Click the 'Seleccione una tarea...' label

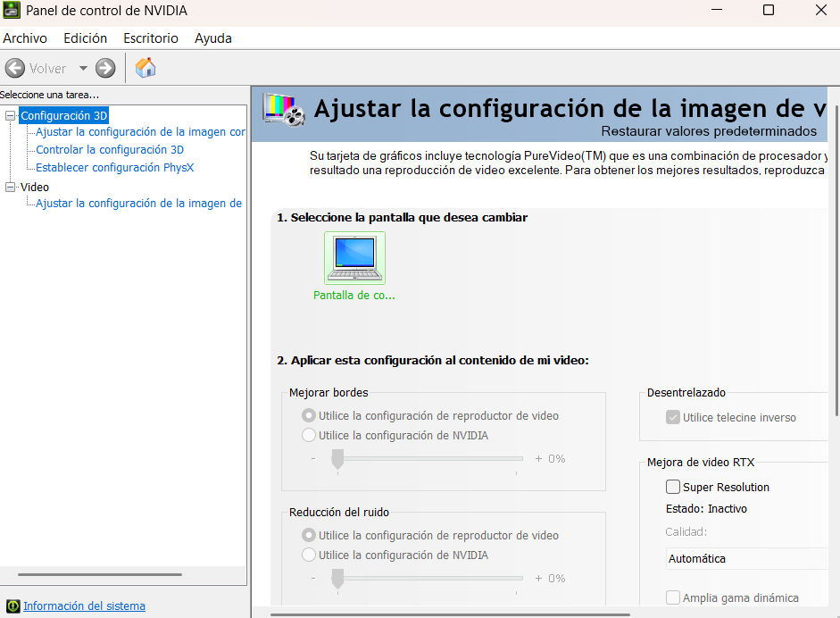49,95
